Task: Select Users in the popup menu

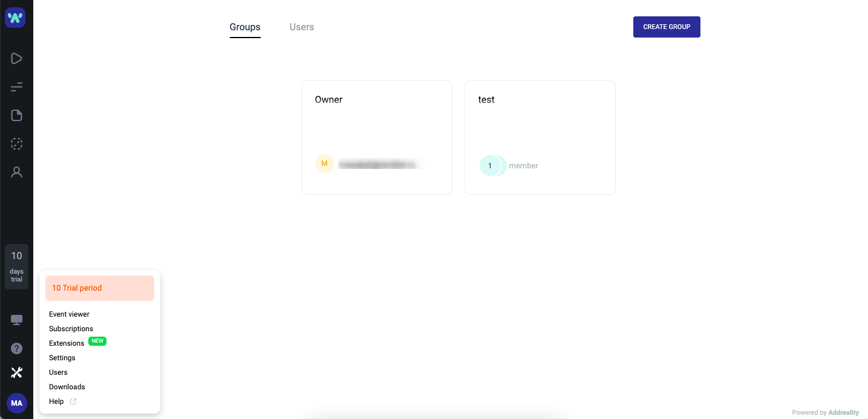Action: tap(58, 372)
